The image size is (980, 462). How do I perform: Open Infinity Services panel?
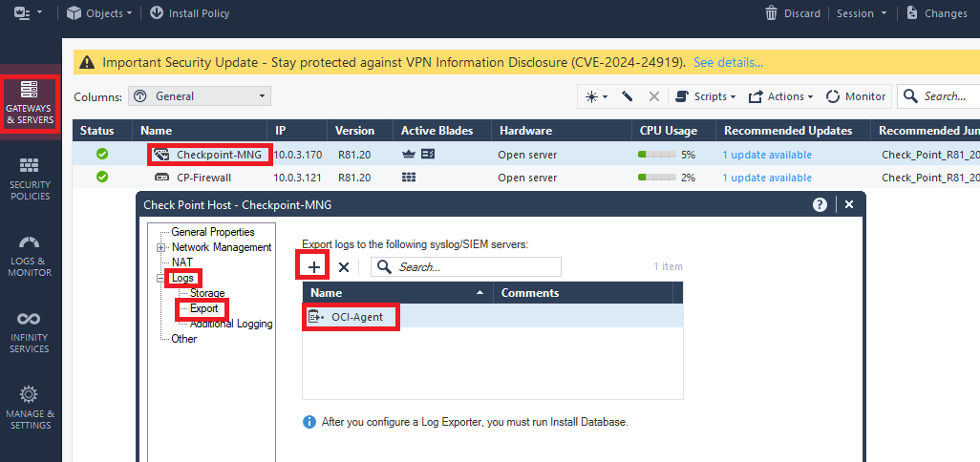pos(30,331)
